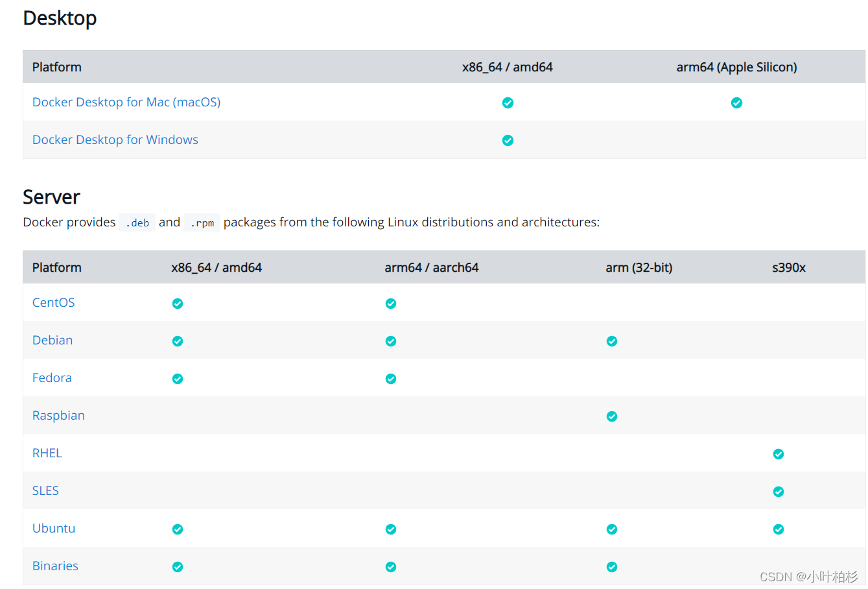Click Mac x86_64 checkmark icon
This screenshot has height=589, width=868.
[x=508, y=102]
